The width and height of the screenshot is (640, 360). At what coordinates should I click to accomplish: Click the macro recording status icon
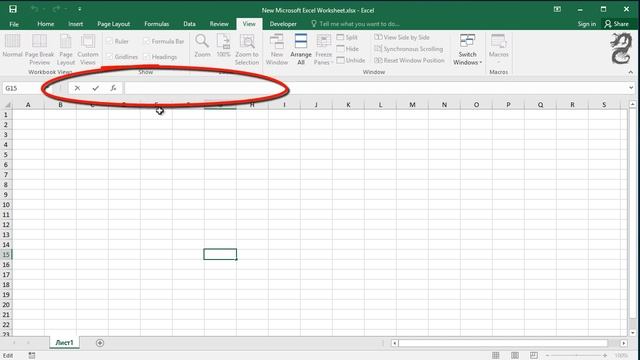pos(32,356)
